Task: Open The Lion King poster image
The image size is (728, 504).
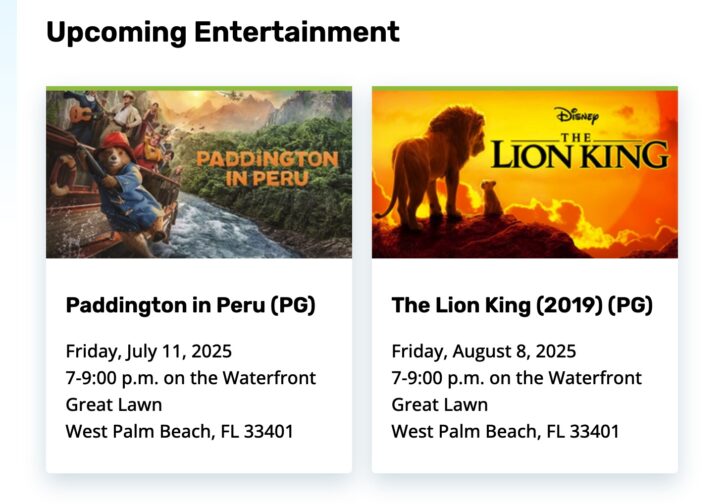Action: [525, 174]
